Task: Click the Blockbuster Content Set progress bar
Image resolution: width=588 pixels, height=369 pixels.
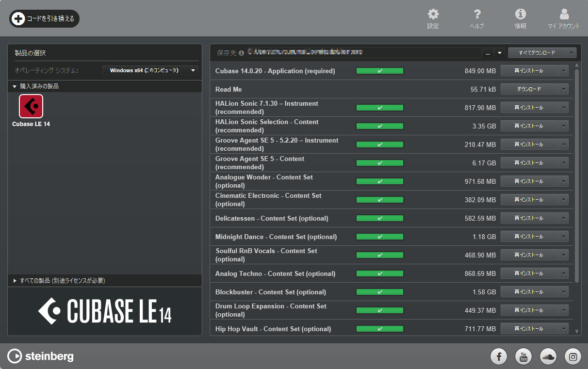Action: (380, 292)
